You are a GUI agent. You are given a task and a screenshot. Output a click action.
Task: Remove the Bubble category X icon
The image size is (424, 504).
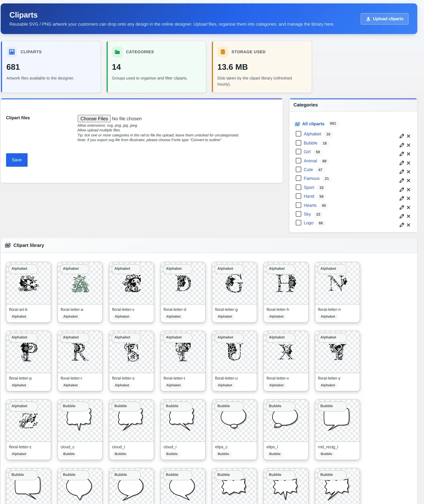pyautogui.click(x=409, y=145)
